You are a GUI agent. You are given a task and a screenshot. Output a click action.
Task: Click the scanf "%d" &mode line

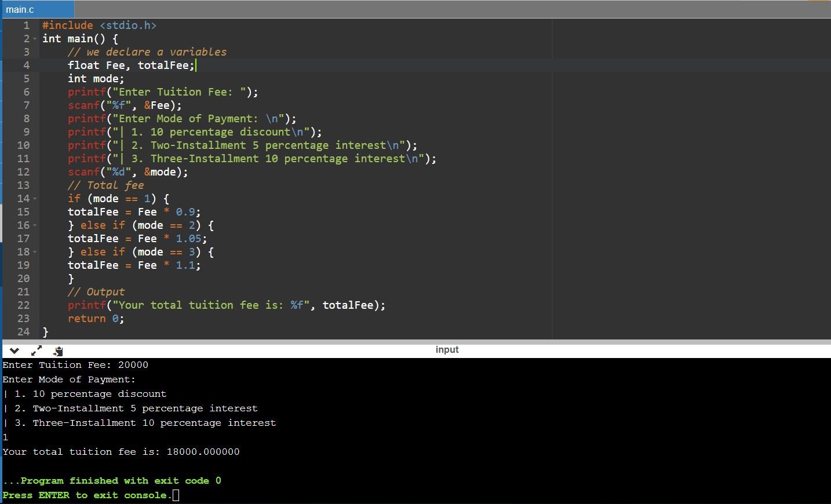127,172
